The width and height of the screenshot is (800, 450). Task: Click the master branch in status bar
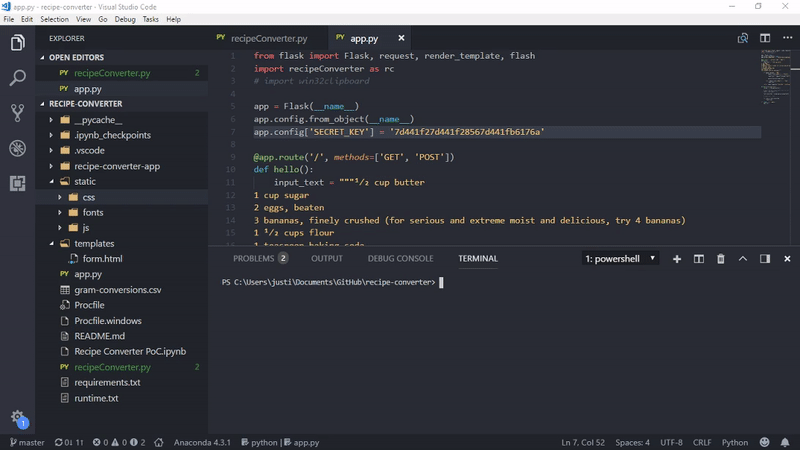(x=27, y=442)
